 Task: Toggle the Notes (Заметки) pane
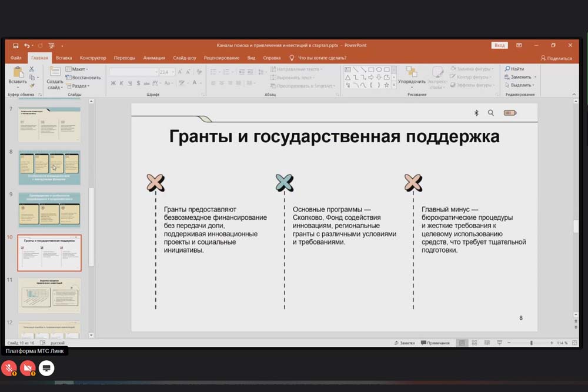coord(405,343)
